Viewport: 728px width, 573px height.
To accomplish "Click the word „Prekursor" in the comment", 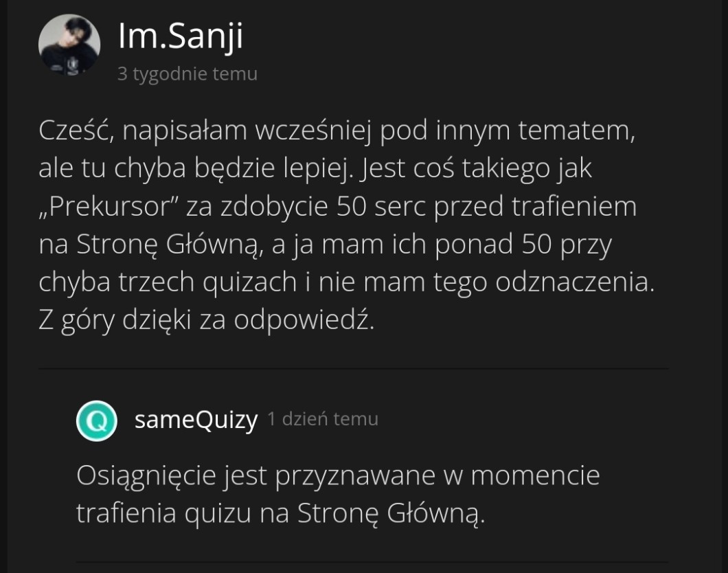I will click(x=113, y=207).
